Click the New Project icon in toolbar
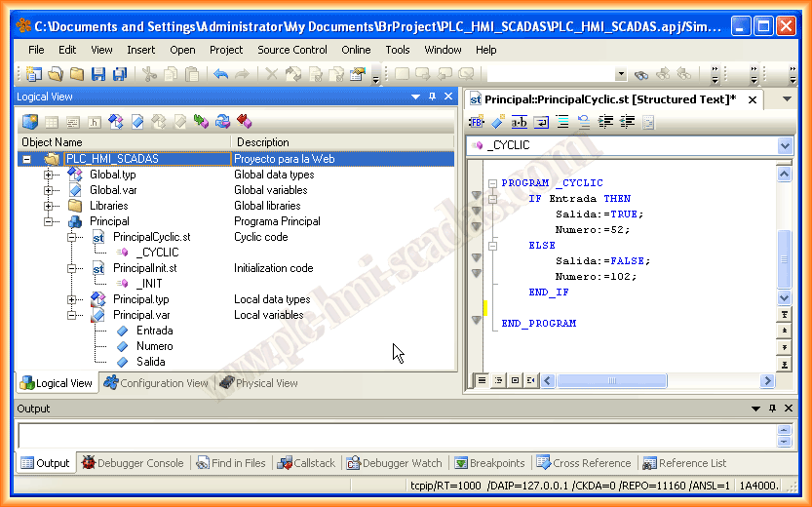Viewport: 812px width, 507px height. [x=34, y=74]
